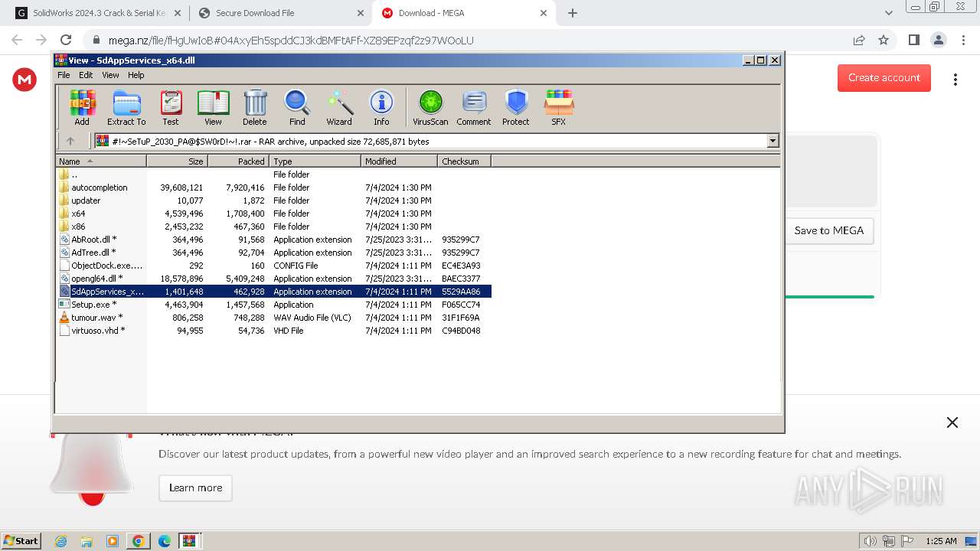Reload the MEGA page
This screenshot has width=980, height=551.
point(66,40)
